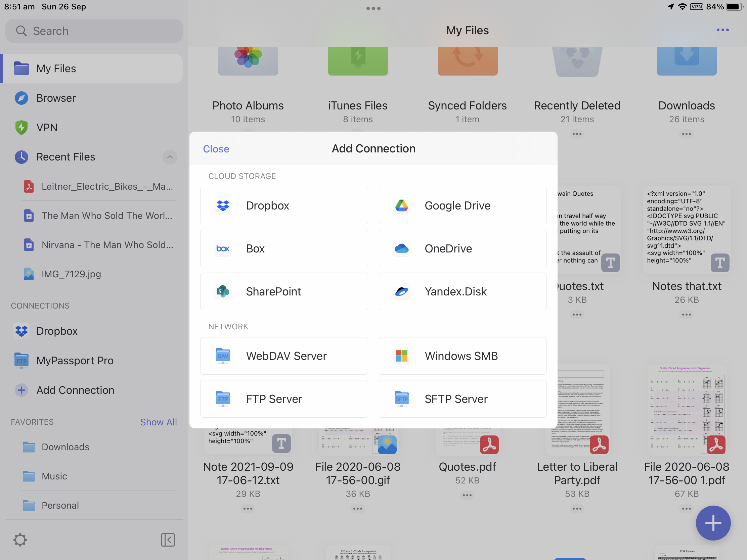The height and width of the screenshot is (560, 747).
Task: Tap the Windows SMB logo icon
Action: [x=401, y=356]
